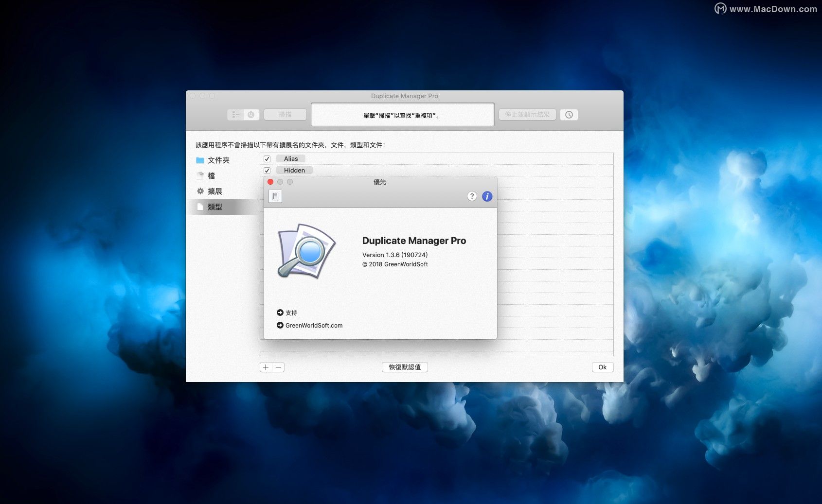822x504 pixels.
Task: Uncheck the Alias type checkbox
Action: click(x=267, y=159)
